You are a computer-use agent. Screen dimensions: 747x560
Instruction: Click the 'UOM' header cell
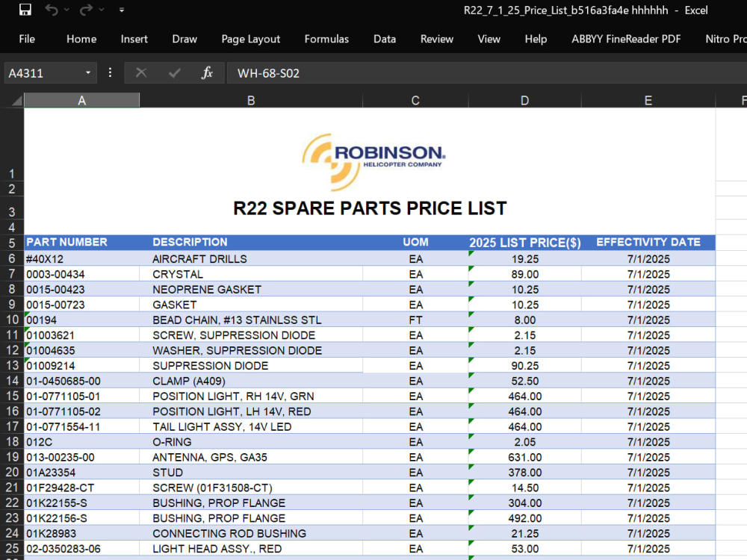point(415,242)
